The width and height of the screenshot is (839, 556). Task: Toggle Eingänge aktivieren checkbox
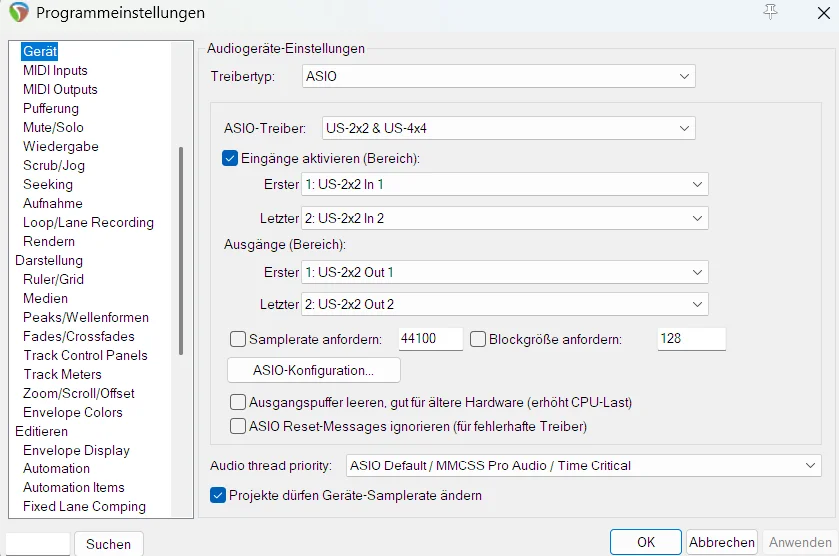[x=230, y=158]
